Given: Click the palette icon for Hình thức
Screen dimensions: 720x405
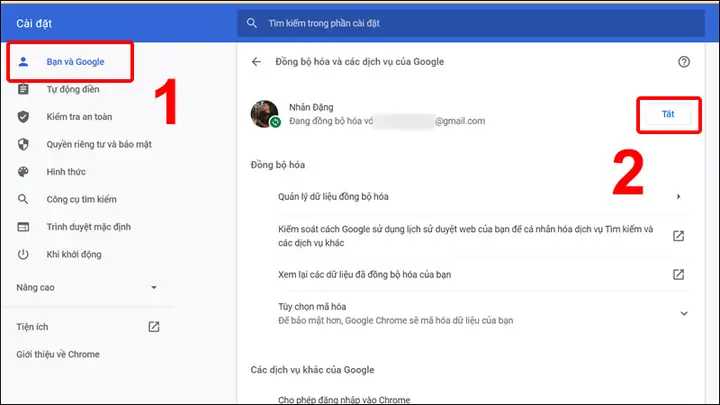Looking at the screenshot, I should coord(23,172).
